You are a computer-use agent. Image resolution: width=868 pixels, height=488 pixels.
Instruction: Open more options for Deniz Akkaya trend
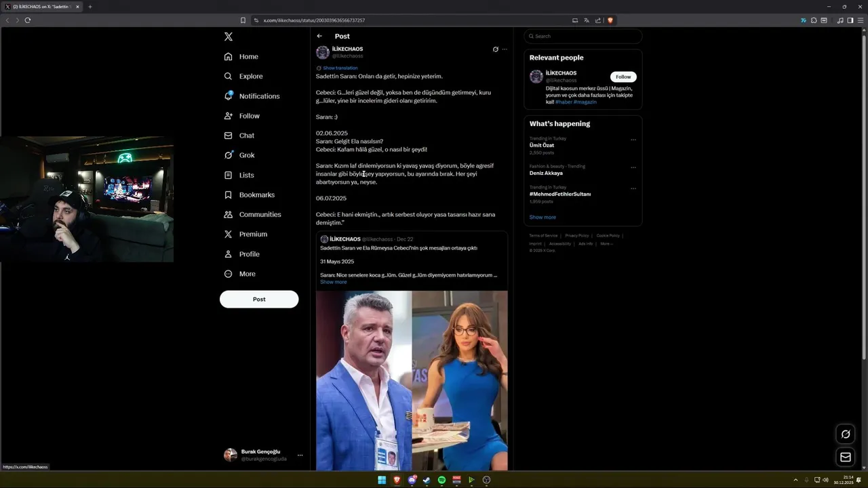click(633, 167)
